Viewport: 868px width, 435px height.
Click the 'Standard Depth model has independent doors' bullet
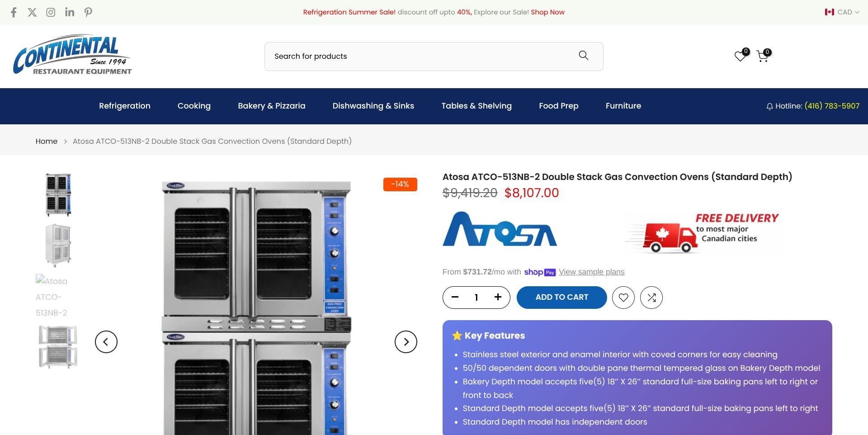[555, 422]
